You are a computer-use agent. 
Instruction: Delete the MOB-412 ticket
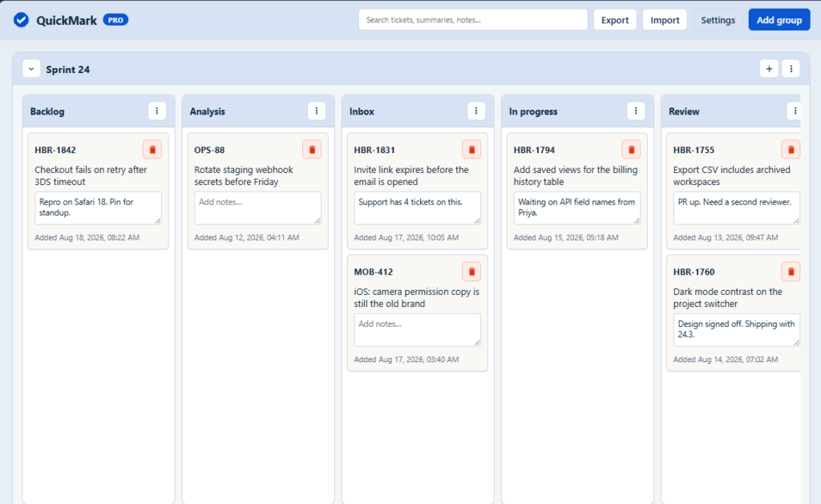click(471, 272)
